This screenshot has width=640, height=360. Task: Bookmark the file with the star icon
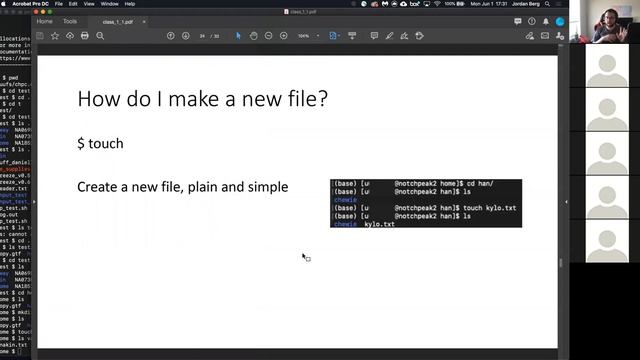pos(55,36)
